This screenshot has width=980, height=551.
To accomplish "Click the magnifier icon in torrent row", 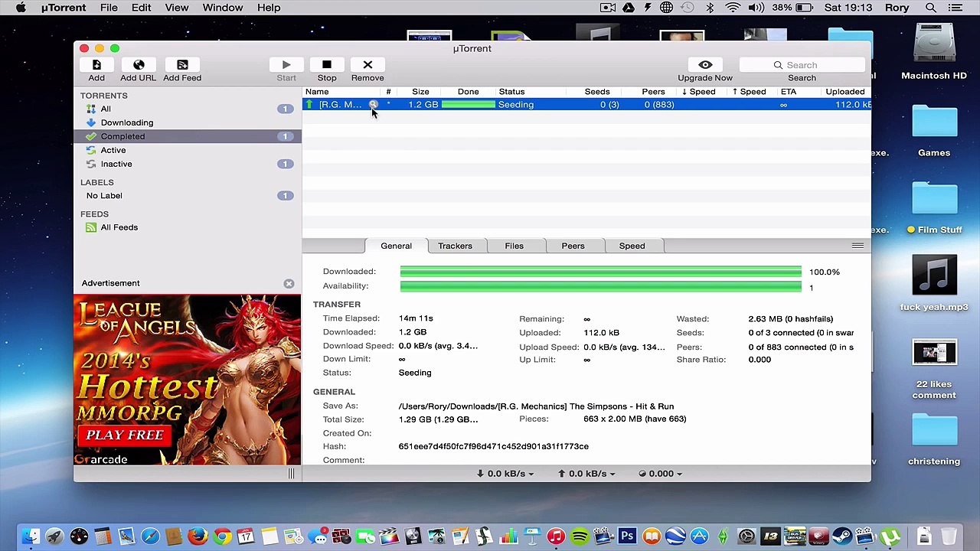I will pyautogui.click(x=374, y=104).
